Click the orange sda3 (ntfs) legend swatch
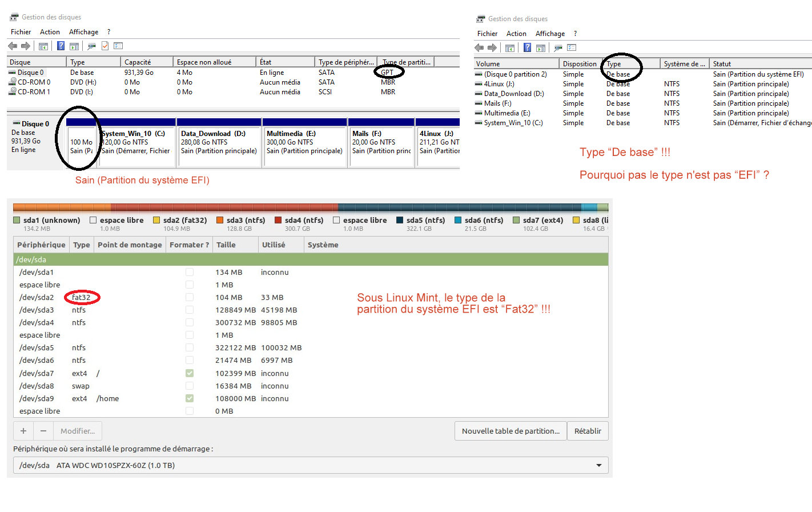 pos(220,220)
